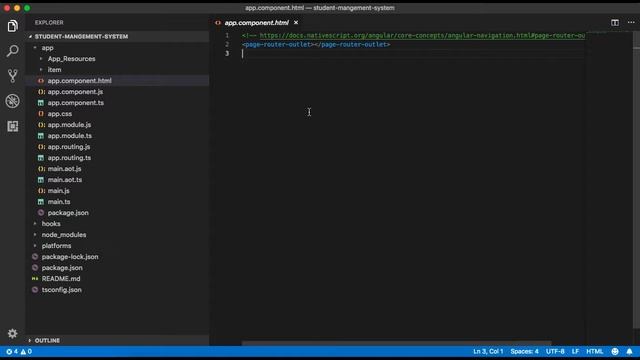Click the horizontal editor scrollbar
640x360 pixels.
(x=396, y=343)
